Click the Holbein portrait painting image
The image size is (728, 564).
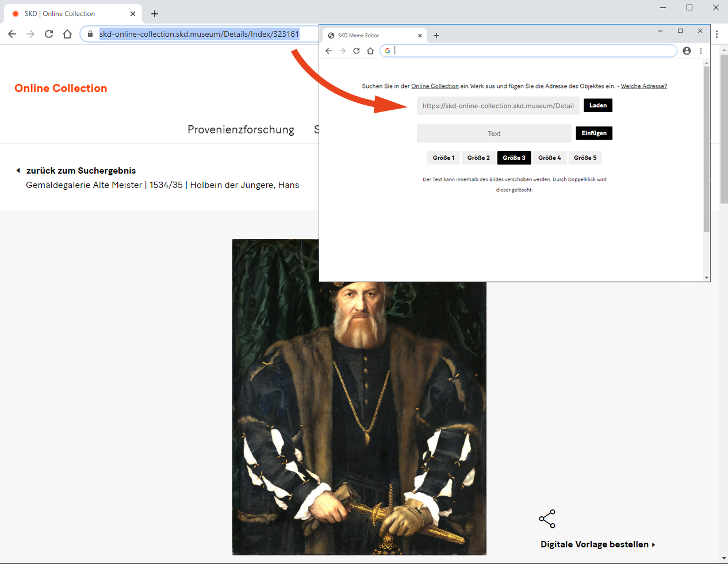coord(359,397)
